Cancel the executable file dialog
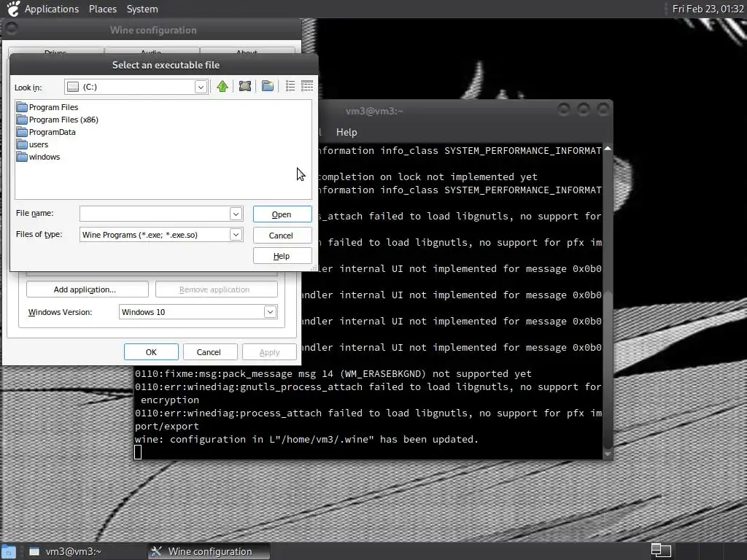 (x=282, y=236)
